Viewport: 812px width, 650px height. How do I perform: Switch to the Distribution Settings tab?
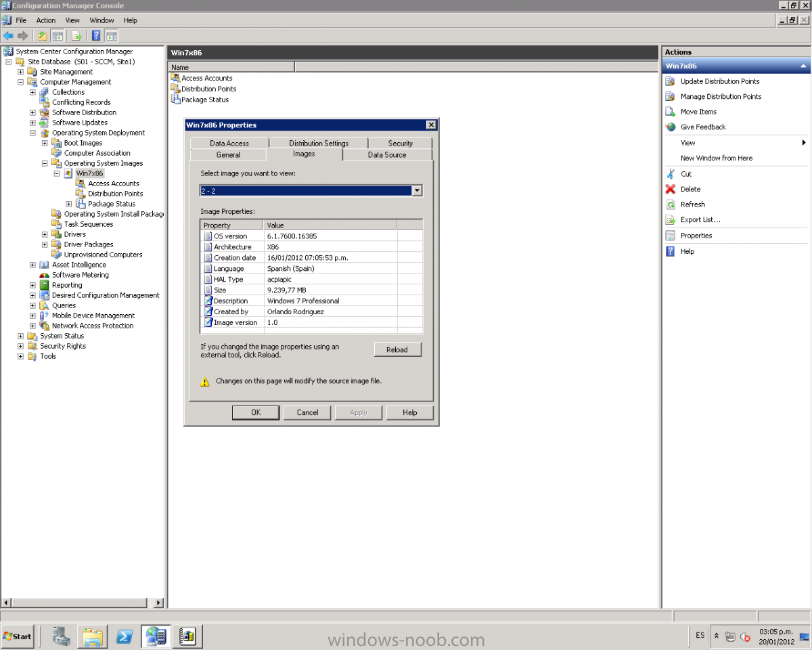point(319,143)
